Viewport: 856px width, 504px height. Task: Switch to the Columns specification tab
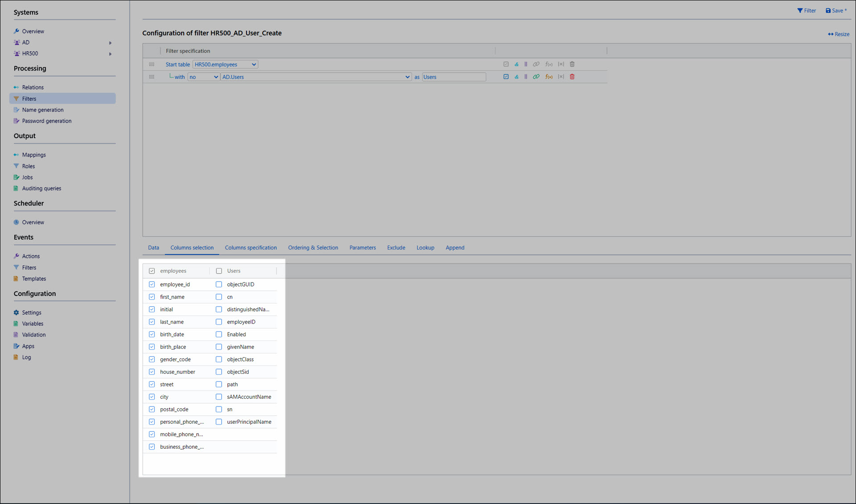[x=251, y=248]
